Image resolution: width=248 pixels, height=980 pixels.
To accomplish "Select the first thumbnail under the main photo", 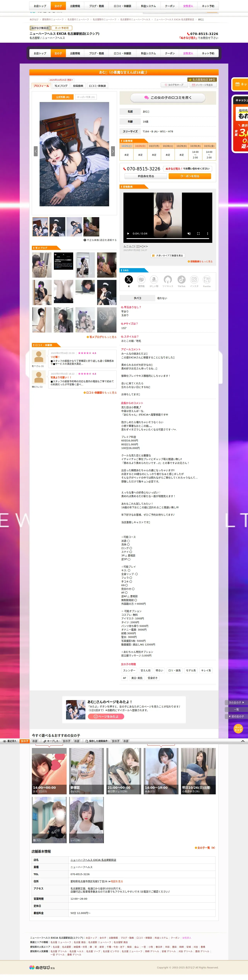I will click(40, 227).
